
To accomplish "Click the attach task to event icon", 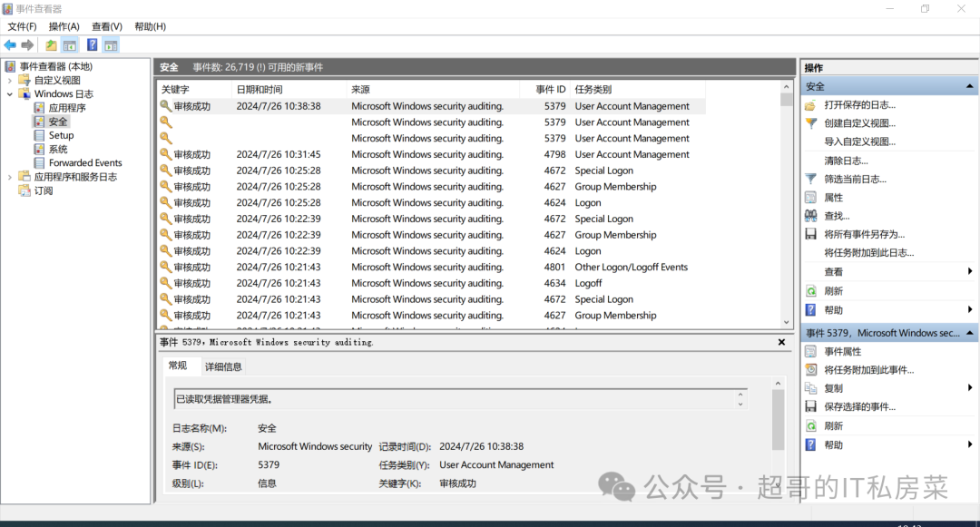I will 810,370.
